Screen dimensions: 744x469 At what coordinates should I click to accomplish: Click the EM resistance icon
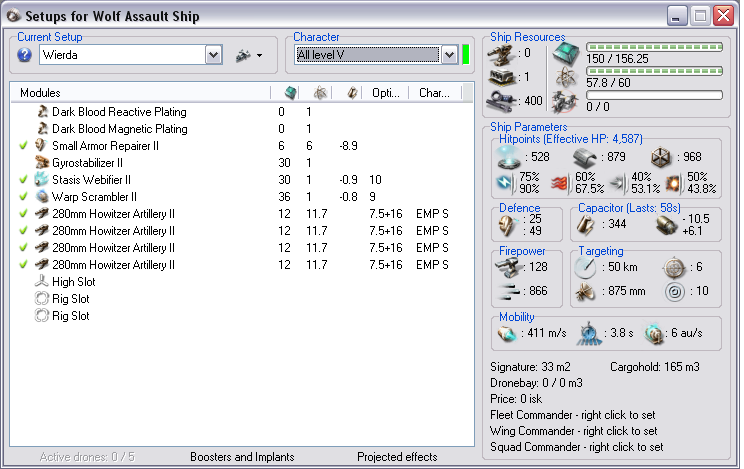point(504,183)
